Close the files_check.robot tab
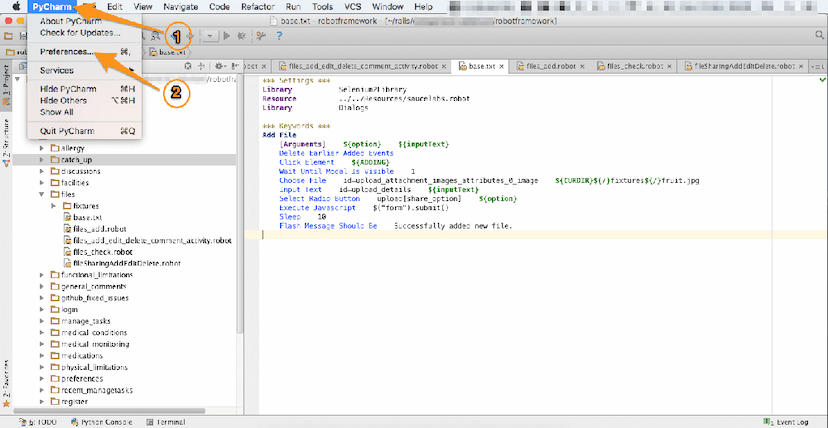Image resolution: width=828 pixels, height=428 pixels. click(x=669, y=67)
